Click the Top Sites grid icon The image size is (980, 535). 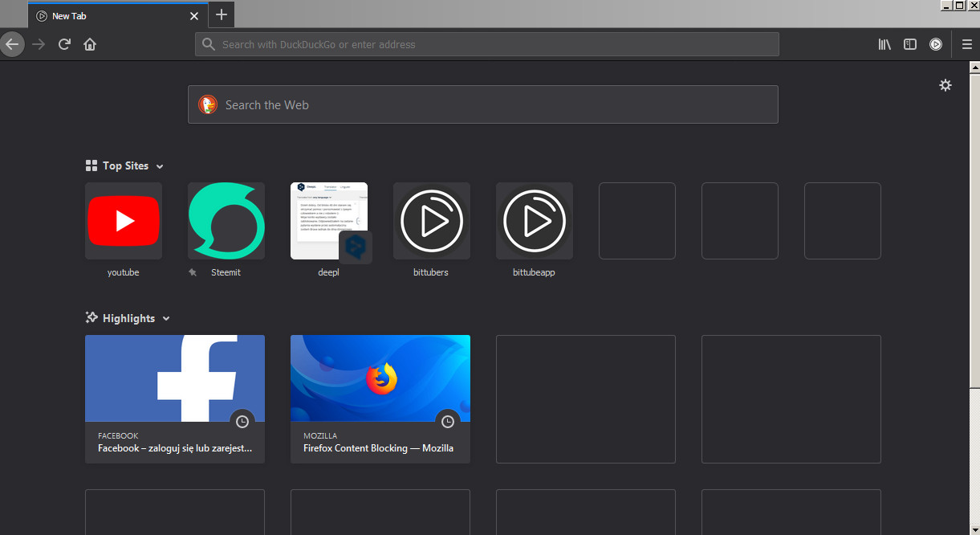(x=91, y=165)
